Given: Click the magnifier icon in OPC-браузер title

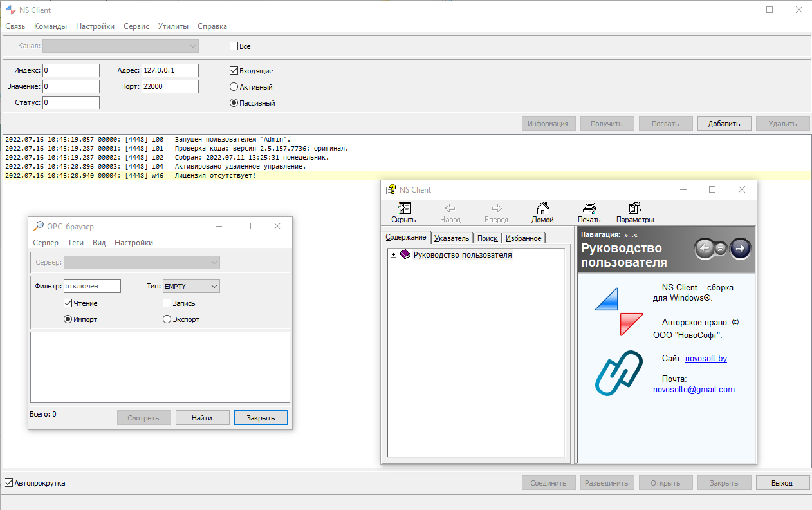Looking at the screenshot, I should point(38,226).
